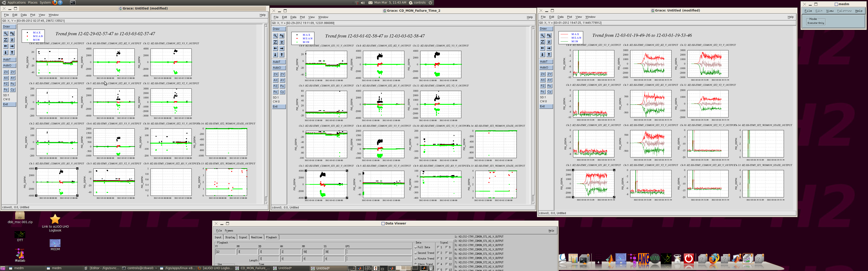Toggle Signal checkbox 1

click(438, 248)
